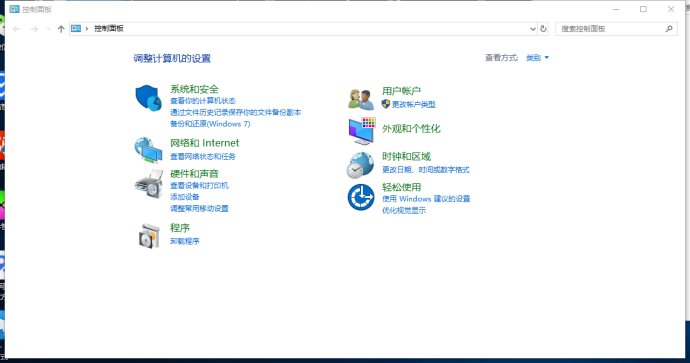Open the 时钟和区域 clock globe icon
The height and width of the screenshot is (363, 690).
[360, 165]
